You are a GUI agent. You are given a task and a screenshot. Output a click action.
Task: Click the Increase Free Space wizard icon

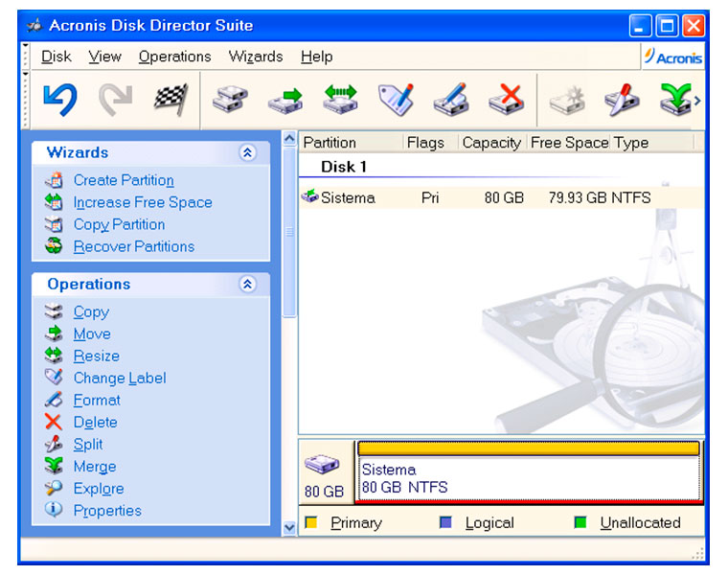[x=54, y=202]
